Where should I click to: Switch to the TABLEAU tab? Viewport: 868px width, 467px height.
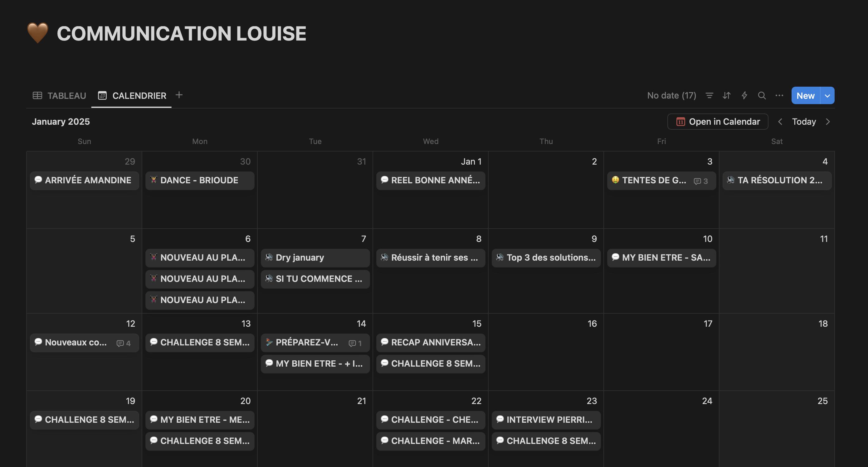click(x=59, y=96)
